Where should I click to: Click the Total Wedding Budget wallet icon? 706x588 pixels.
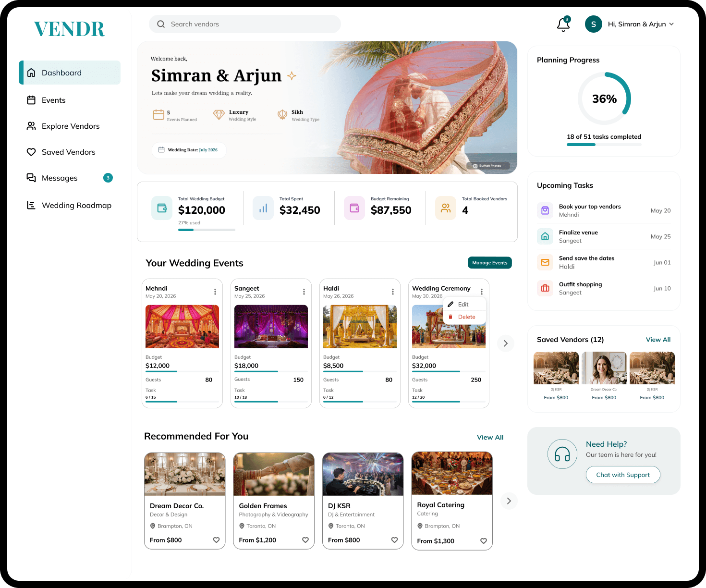[x=162, y=208]
